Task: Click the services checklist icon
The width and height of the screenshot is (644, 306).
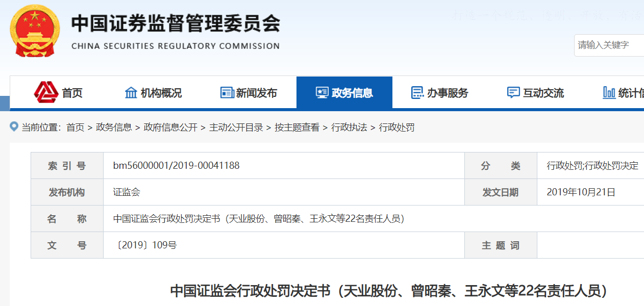Action: 417,93
